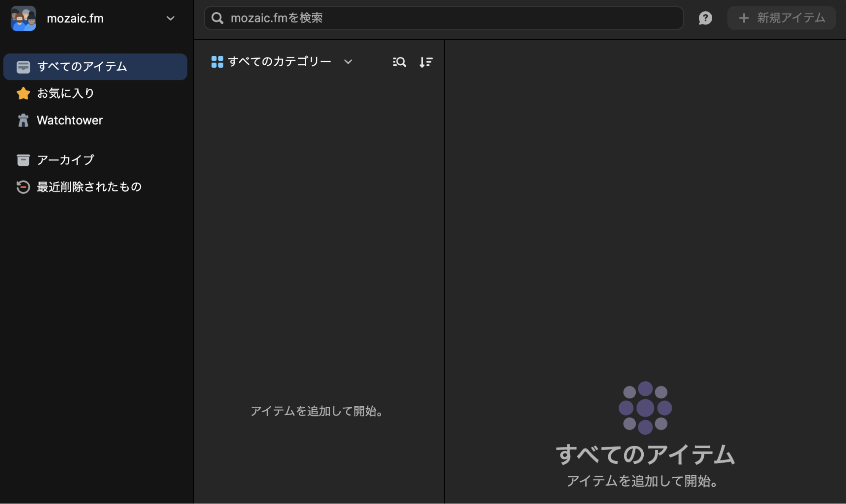Click the 最近削除されたもの restore icon
The image size is (846, 504).
tap(23, 186)
